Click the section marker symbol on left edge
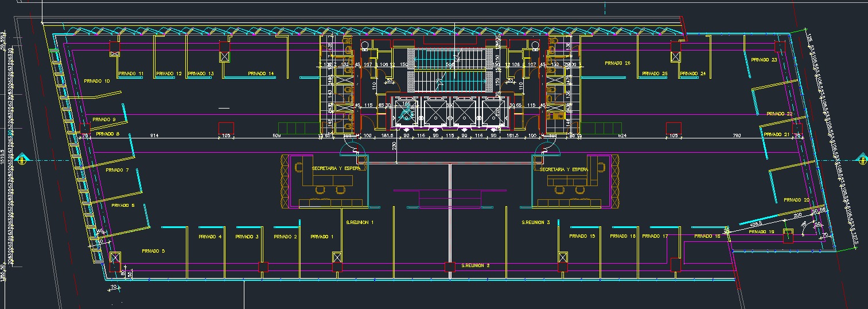The image size is (868, 309). point(21,160)
